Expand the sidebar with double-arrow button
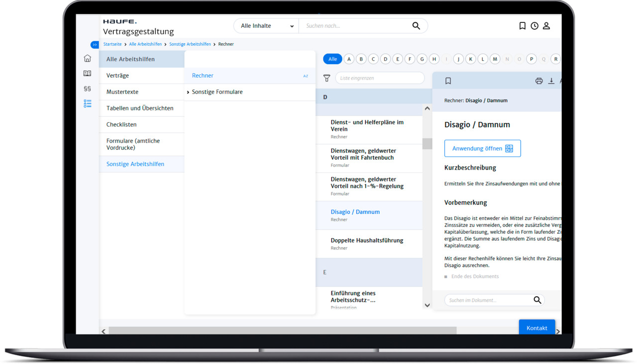The width and height of the screenshot is (637, 364). pos(95,45)
